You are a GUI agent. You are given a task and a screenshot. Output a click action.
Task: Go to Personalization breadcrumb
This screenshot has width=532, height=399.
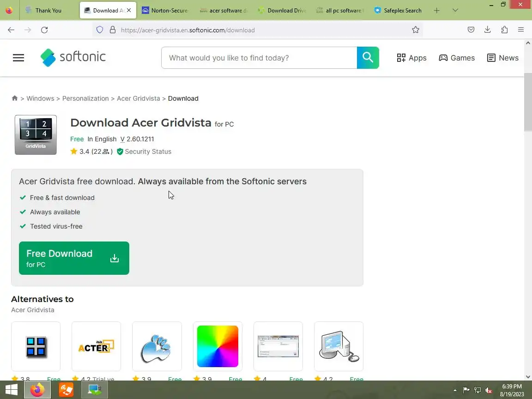click(x=85, y=98)
